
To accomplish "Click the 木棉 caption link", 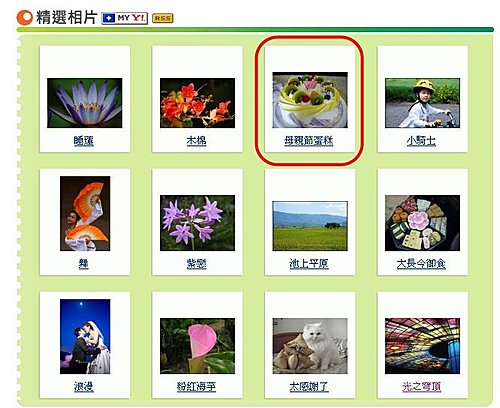I will pos(196,141).
